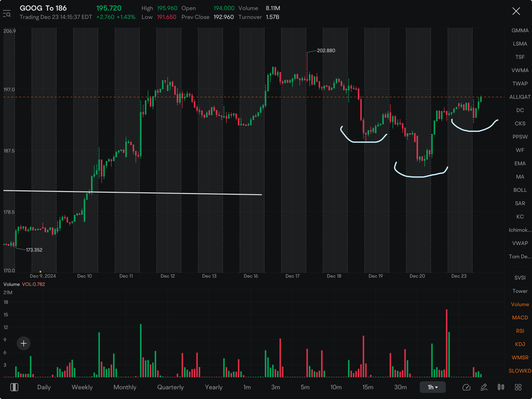Click the Volume VOL:0.782 label
Viewport: 532px width, 399px height.
click(24, 284)
